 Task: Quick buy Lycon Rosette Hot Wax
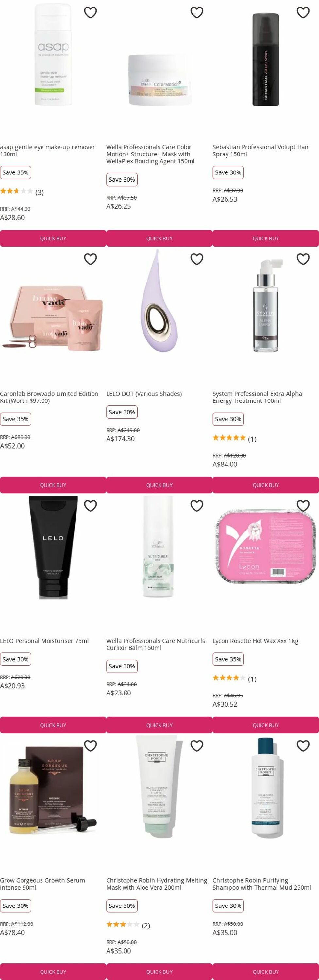coord(266,725)
